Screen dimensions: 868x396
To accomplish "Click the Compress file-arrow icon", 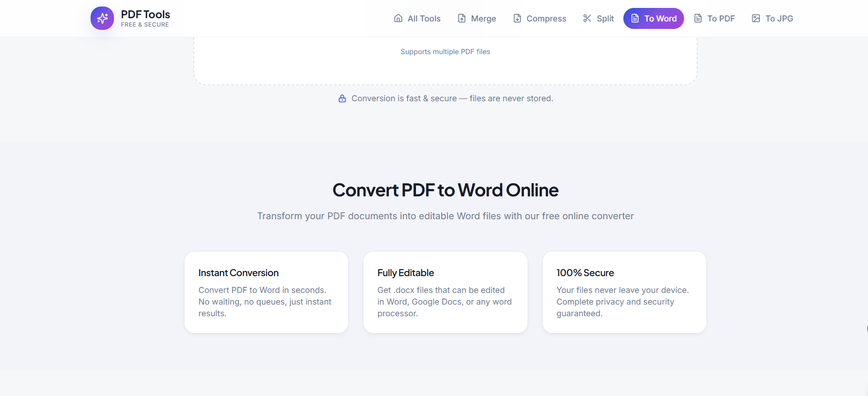I will tap(517, 18).
